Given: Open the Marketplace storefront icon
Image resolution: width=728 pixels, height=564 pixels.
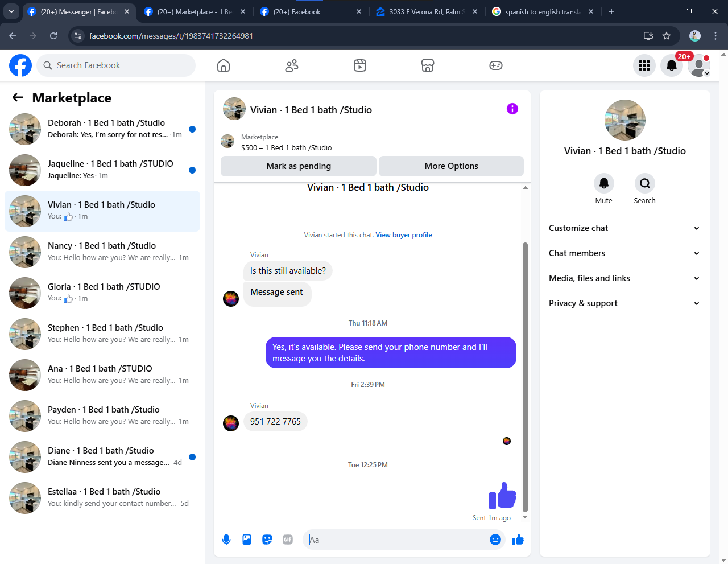Looking at the screenshot, I should click(428, 65).
